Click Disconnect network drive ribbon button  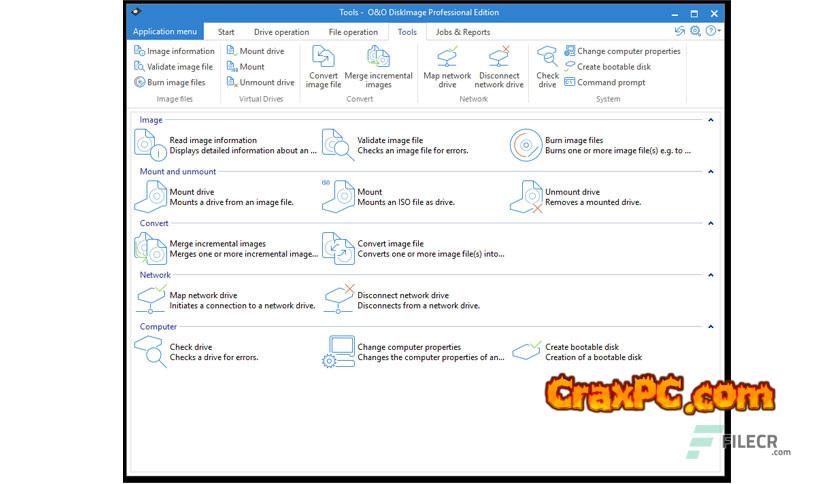click(499, 67)
